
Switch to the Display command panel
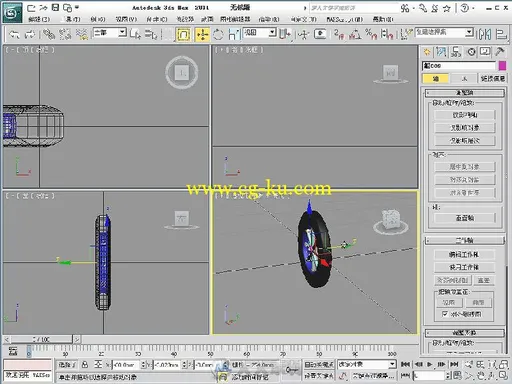[485, 52]
